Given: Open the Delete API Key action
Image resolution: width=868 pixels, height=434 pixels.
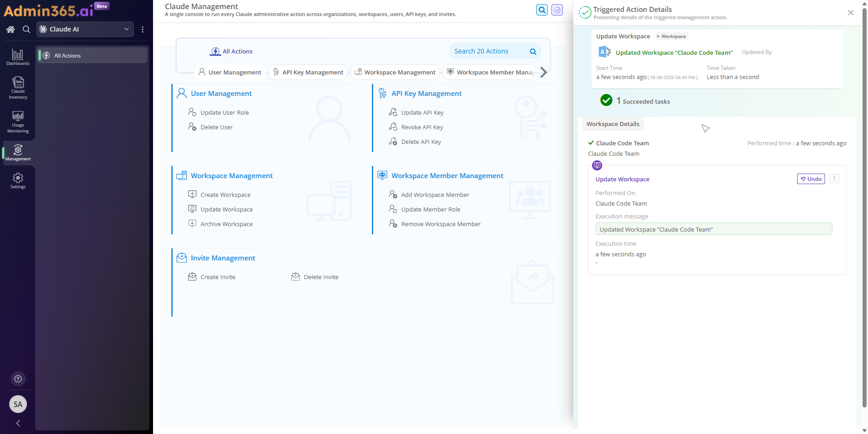Looking at the screenshot, I should [x=415, y=142].
